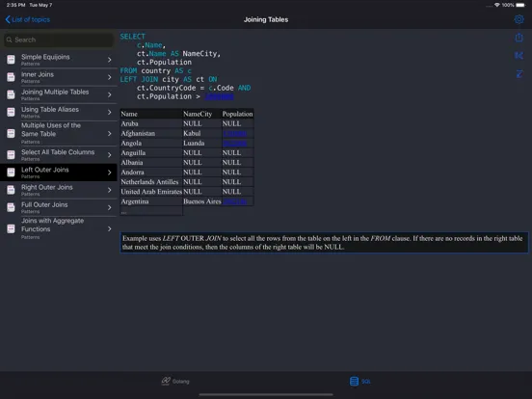Expand the Left Outer Joins chevron

click(109, 173)
